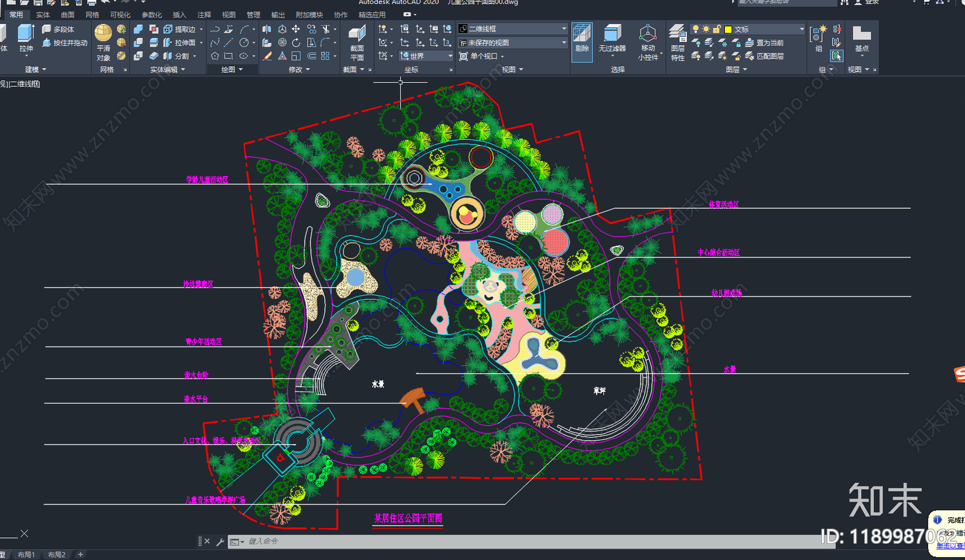
Task: Click the yellow layer color swatch
Action: pos(728,30)
